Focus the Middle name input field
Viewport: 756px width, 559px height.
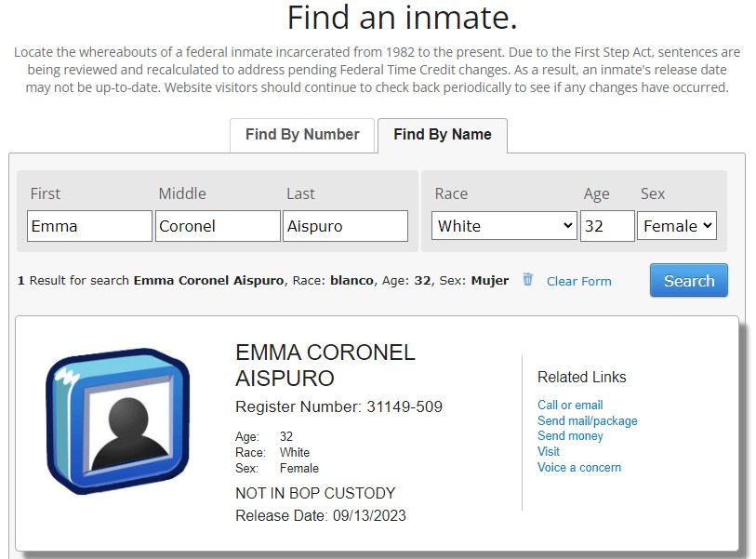pyautogui.click(x=218, y=226)
